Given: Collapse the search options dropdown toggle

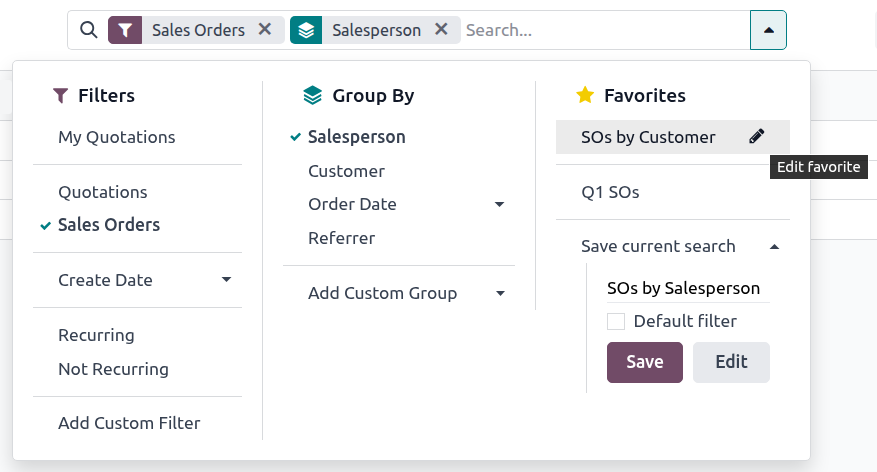Looking at the screenshot, I should (768, 30).
